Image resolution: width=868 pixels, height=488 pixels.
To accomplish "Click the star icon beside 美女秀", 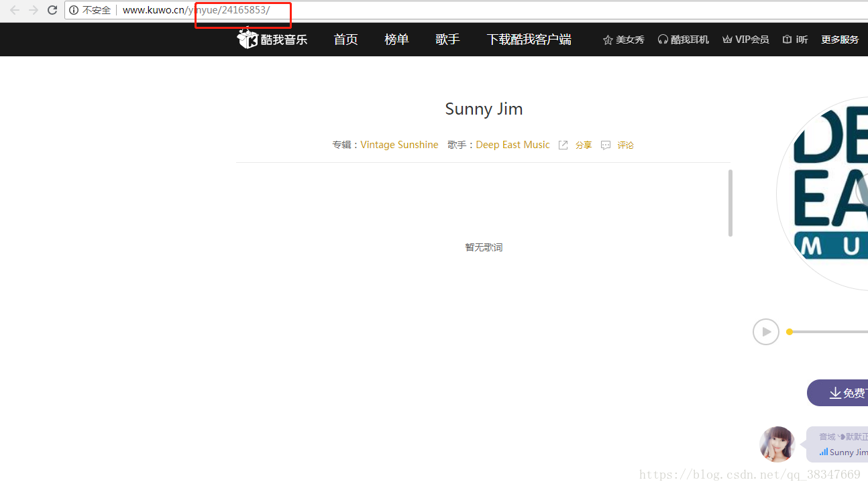I will point(608,40).
